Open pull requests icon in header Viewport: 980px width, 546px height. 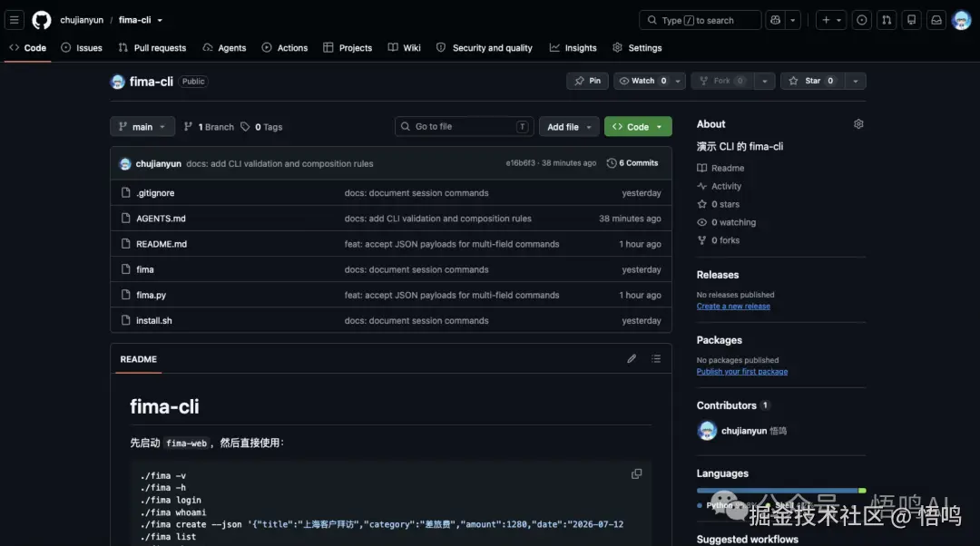point(887,20)
